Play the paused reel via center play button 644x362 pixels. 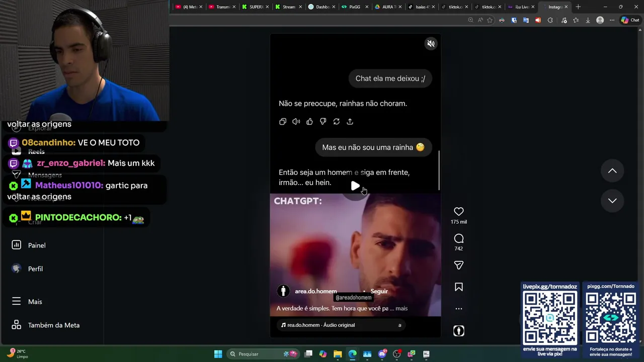tap(355, 187)
